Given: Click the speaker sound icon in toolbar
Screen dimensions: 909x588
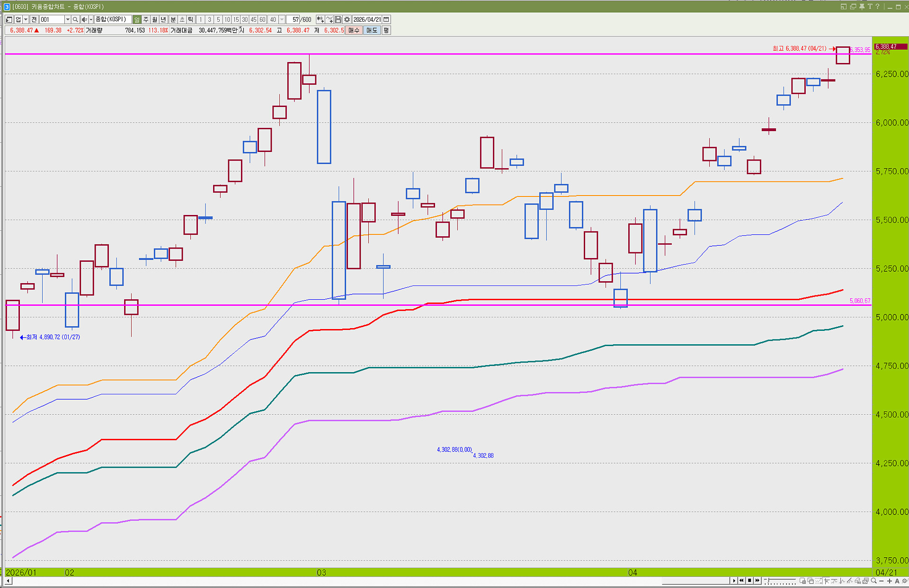Looking at the screenshot, I should (84, 19).
